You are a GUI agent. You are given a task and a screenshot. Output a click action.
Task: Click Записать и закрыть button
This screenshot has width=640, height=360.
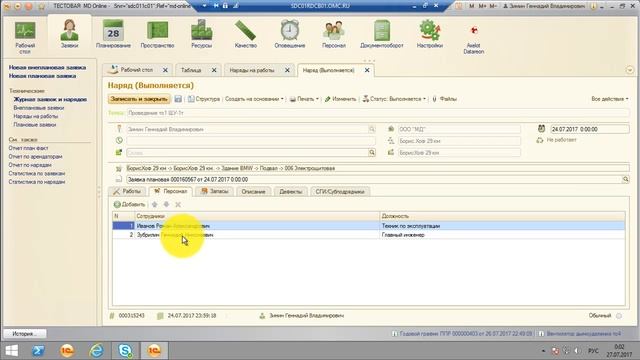[x=139, y=99]
